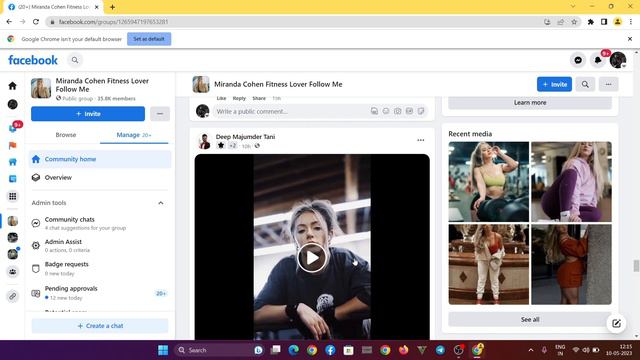
Task: Open the recent media photo with white pants
Action: [x=489, y=264]
